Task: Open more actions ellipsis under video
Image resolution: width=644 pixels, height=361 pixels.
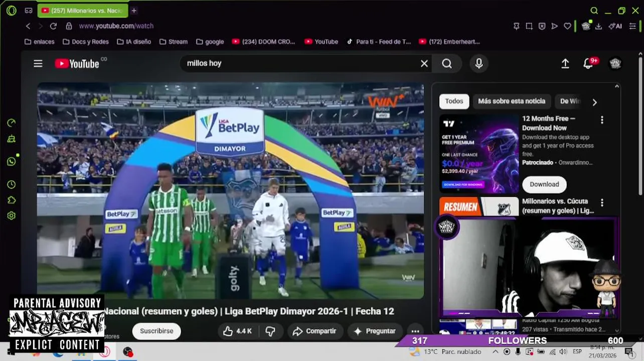Action: [x=415, y=331]
